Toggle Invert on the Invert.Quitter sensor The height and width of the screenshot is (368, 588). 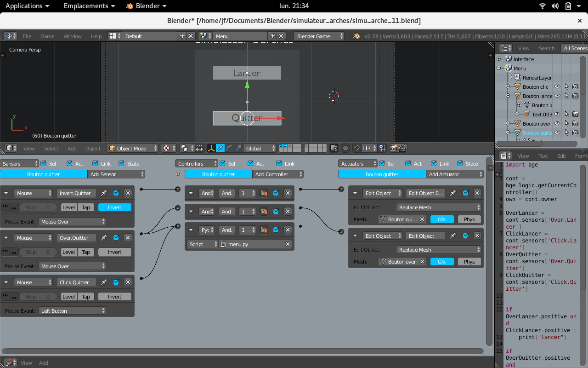tap(115, 207)
